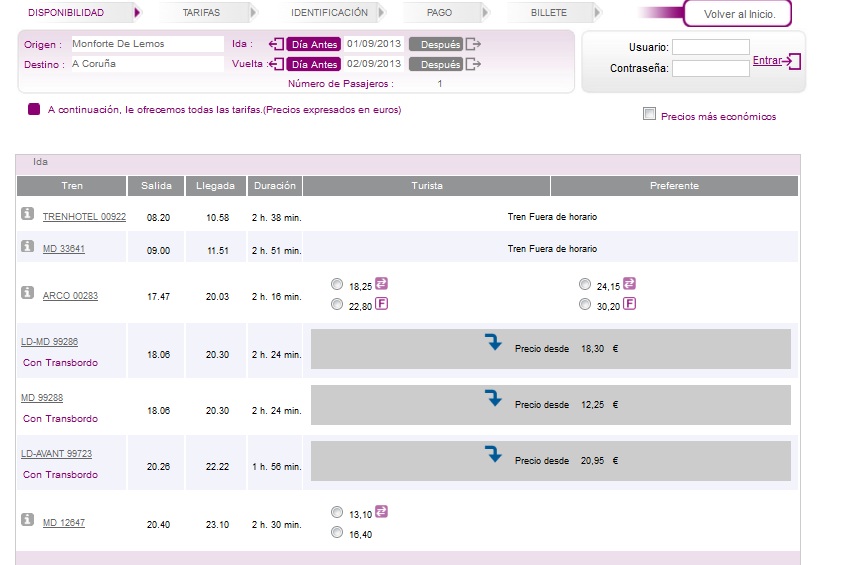Click the Día Antes button for Vuelta
Viewport: 857px width, 565px height.
pyautogui.click(x=314, y=64)
